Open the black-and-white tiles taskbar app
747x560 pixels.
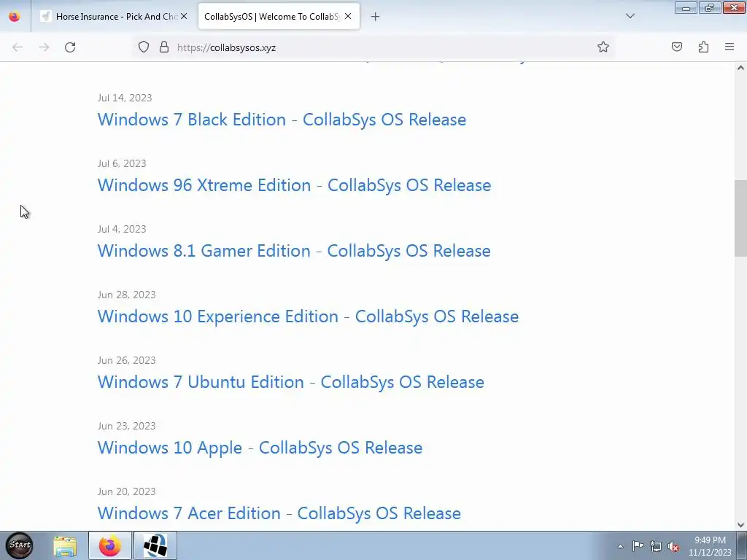click(155, 545)
